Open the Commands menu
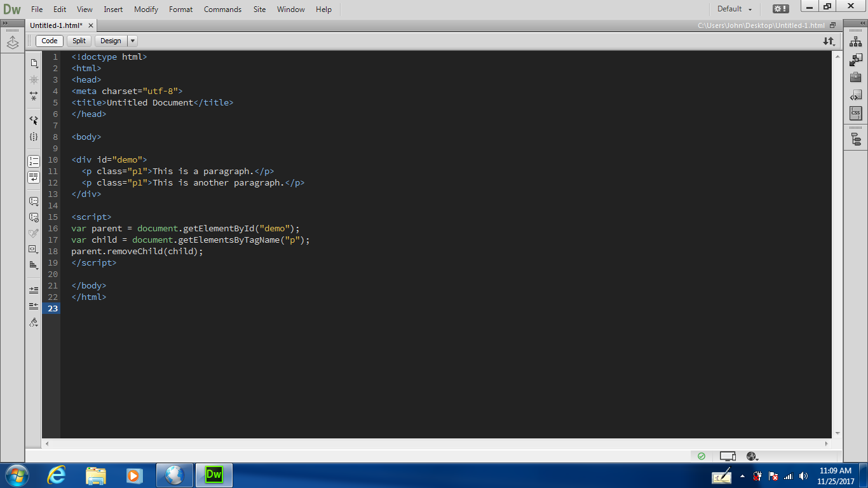The image size is (868, 488). (222, 10)
